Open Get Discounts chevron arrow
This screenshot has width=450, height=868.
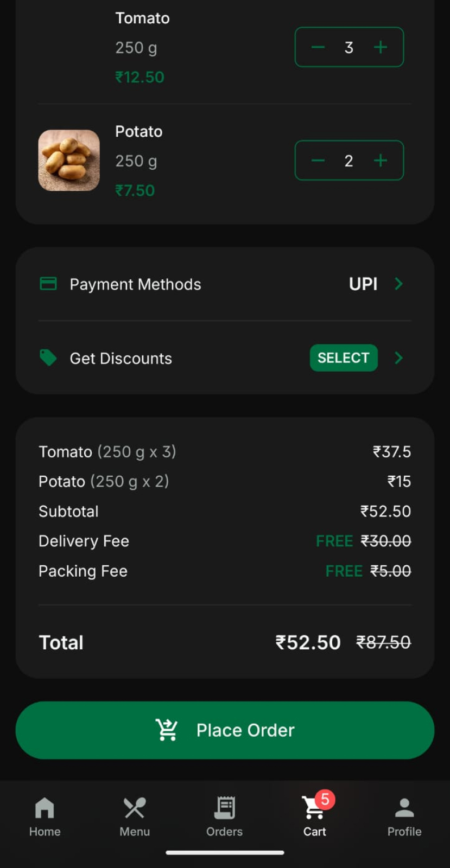[x=399, y=358]
